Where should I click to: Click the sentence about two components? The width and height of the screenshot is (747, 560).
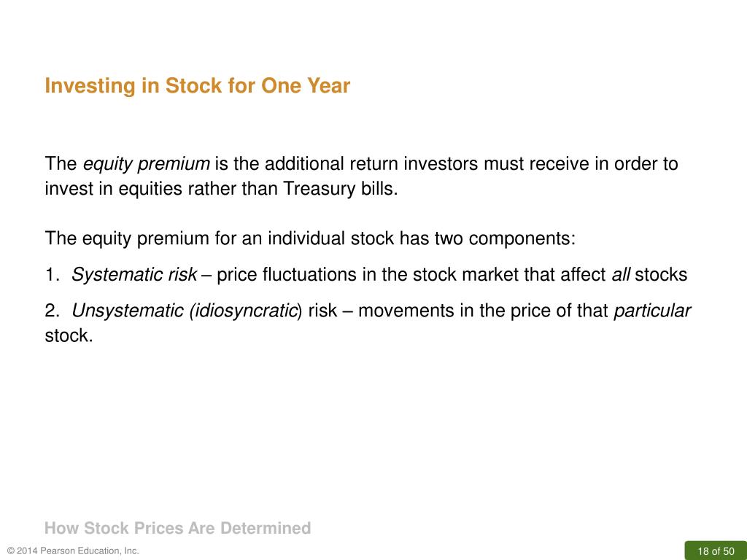(310, 238)
